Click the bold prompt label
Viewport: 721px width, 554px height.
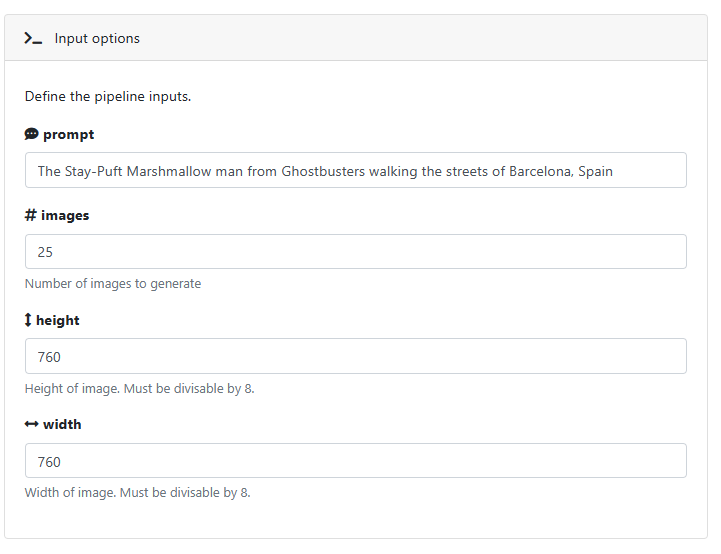[69, 135]
